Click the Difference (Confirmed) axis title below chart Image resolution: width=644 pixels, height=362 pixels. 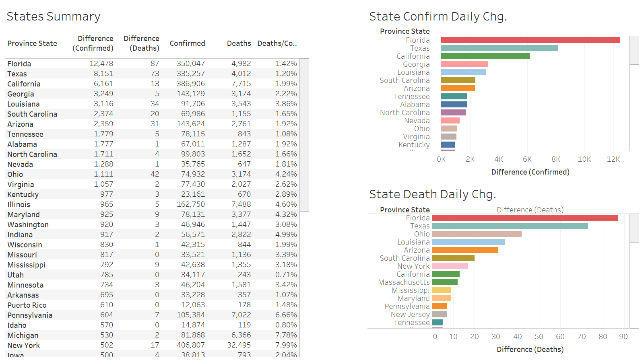coord(530,172)
